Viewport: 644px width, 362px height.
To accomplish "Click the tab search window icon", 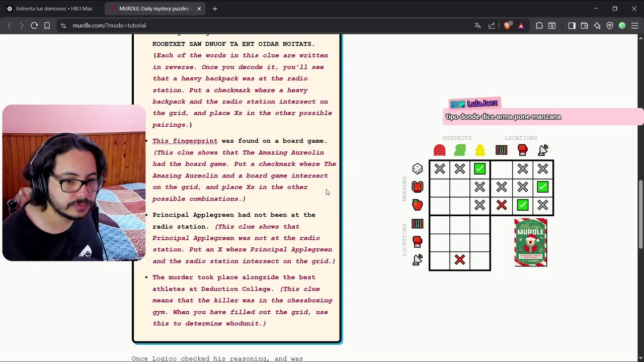I will pyautogui.click(x=552, y=26).
